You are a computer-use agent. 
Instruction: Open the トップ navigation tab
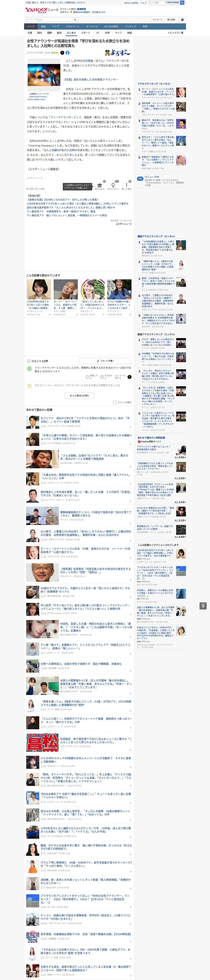coord(31,26)
